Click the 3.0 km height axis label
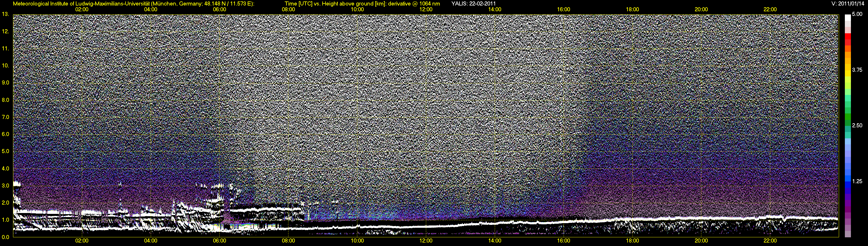Viewport: 868px width, 246px height. pos(5,186)
